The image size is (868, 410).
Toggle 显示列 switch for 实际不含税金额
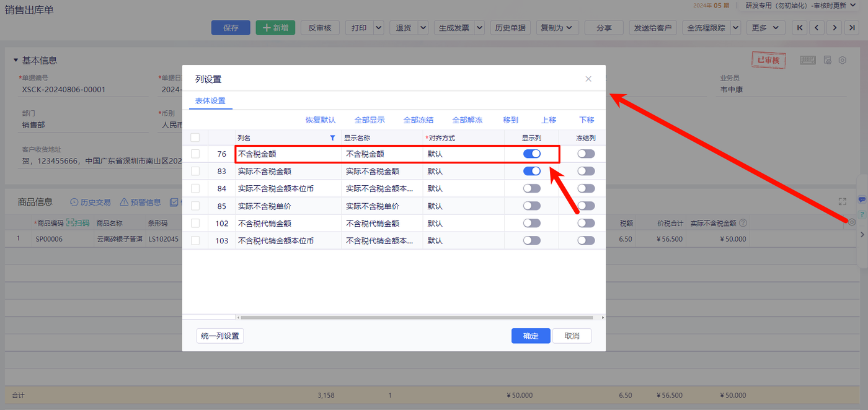pos(532,171)
